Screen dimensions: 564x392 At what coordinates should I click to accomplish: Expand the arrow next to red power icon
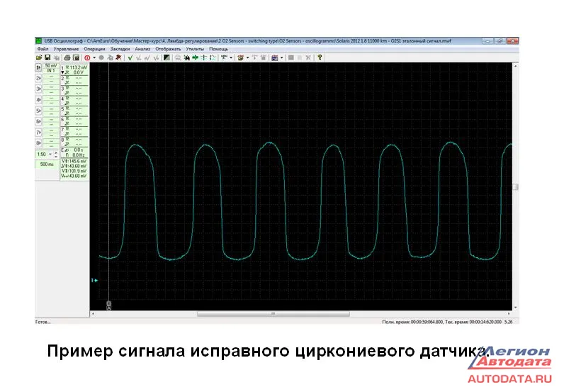pos(94,57)
